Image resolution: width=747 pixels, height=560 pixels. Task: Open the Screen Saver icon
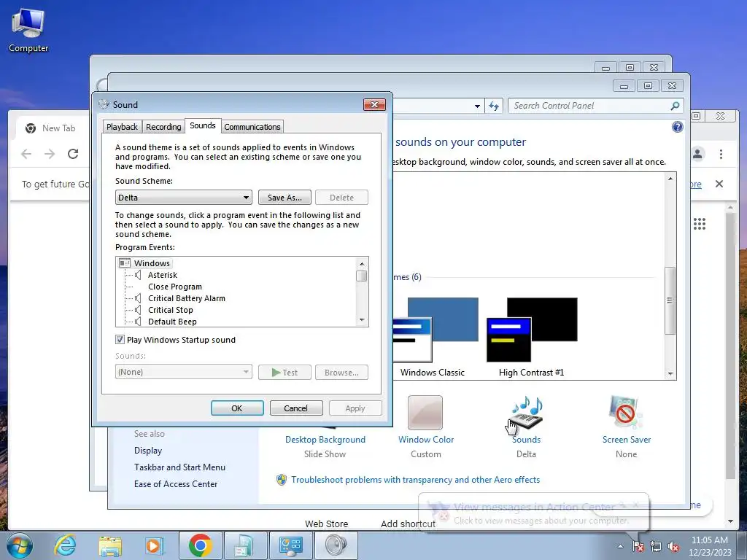pos(626,413)
